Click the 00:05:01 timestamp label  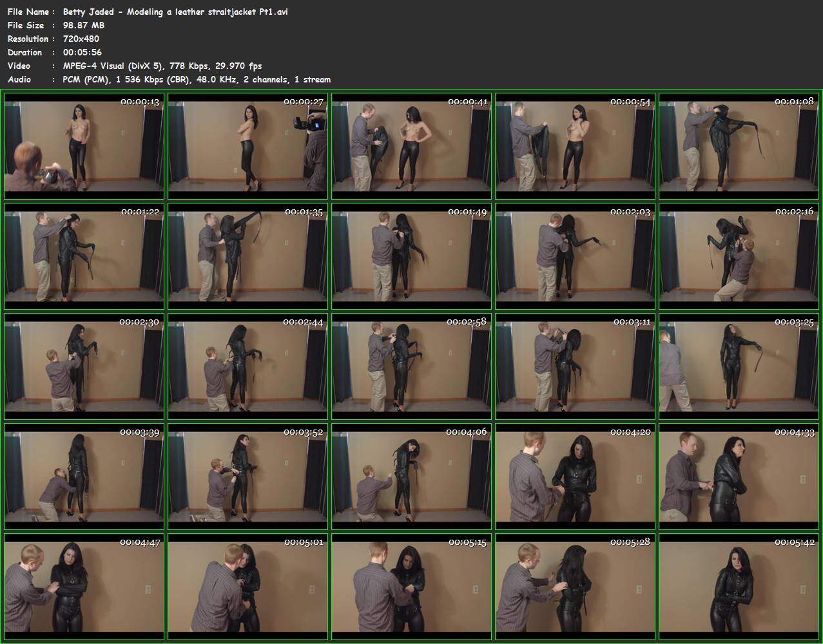304,542
